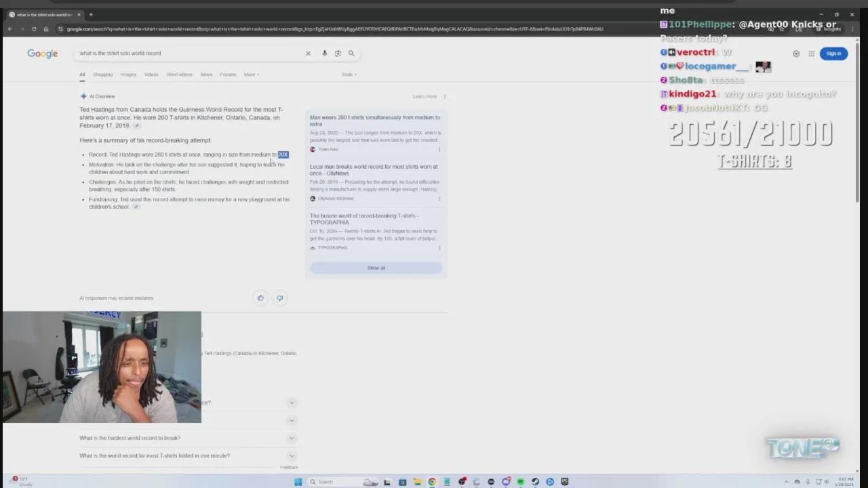The width and height of the screenshot is (868, 488).
Task: Open AI Overview three-dot options
Action: pos(445,96)
